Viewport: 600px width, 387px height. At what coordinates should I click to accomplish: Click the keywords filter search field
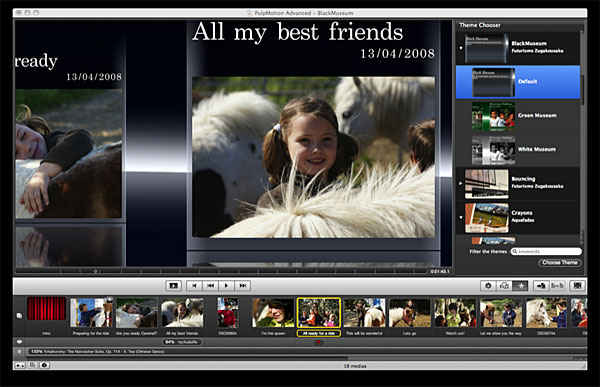pyautogui.click(x=546, y=251)
